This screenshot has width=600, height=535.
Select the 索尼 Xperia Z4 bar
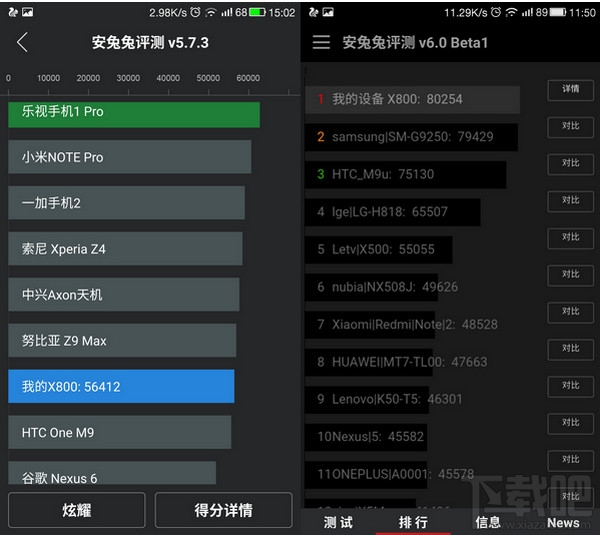pyautogui.click(x=125, y=248)
